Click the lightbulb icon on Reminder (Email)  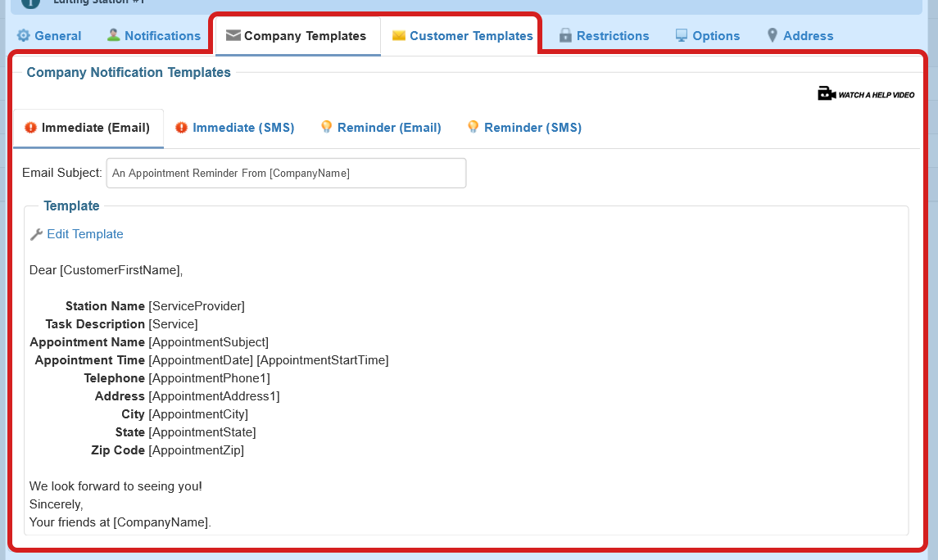[x=326, y=127]
